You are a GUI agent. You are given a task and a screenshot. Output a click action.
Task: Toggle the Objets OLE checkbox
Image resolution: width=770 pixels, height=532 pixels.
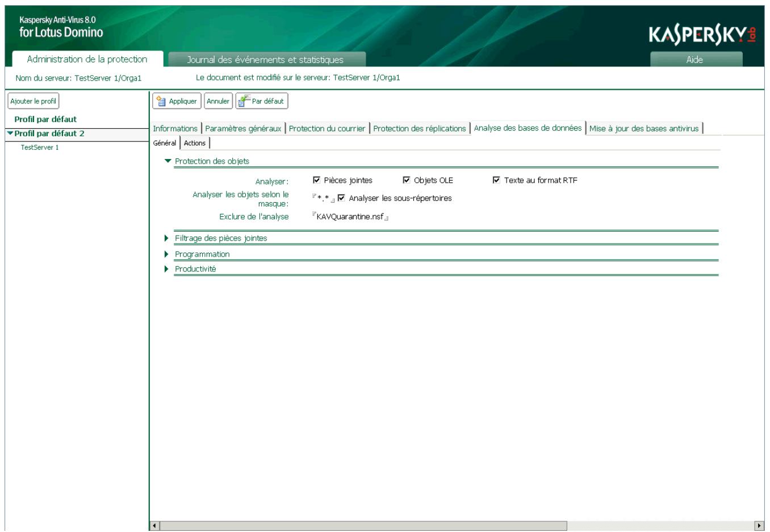(407, 180)
